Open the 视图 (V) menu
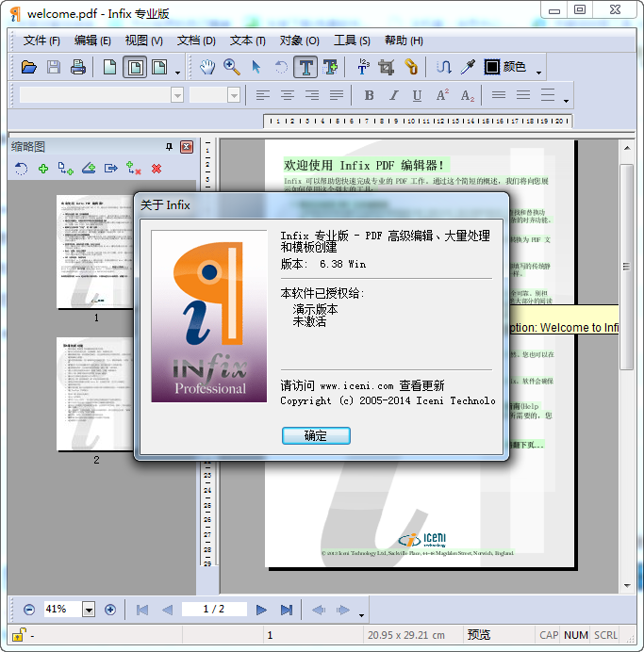The width and height of the screenshot is (644, 652). pyautogui.click(x=144, y=41)
